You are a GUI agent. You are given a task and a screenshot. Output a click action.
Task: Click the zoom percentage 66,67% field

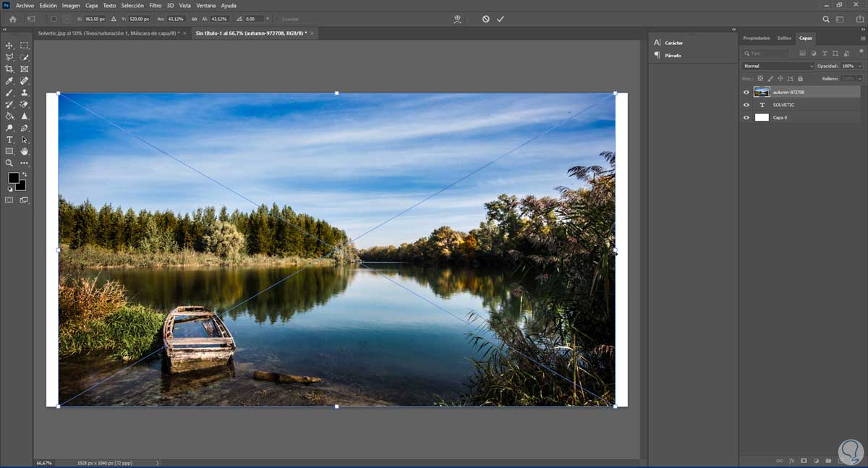point(44,462)
